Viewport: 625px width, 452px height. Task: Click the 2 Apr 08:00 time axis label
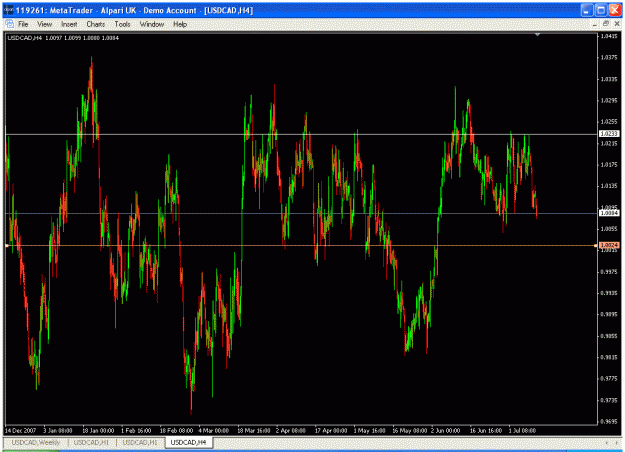[291, 431]
